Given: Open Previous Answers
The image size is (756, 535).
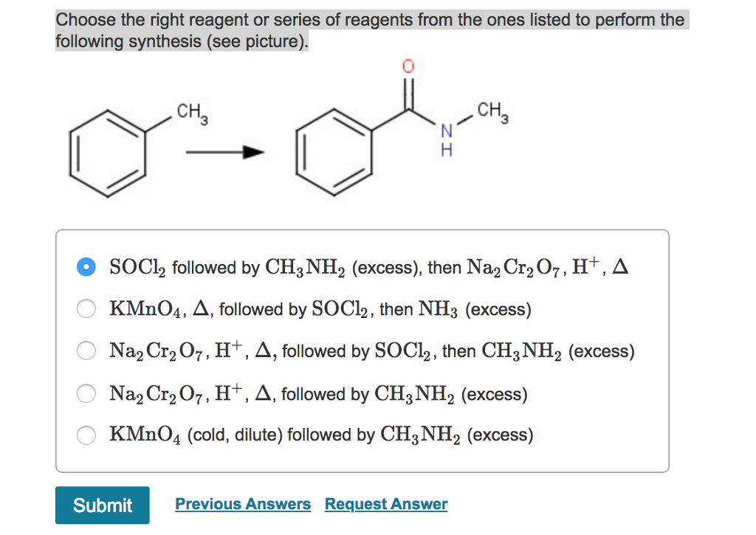Looking at the screenshot, I should click(x=243, y=503).
